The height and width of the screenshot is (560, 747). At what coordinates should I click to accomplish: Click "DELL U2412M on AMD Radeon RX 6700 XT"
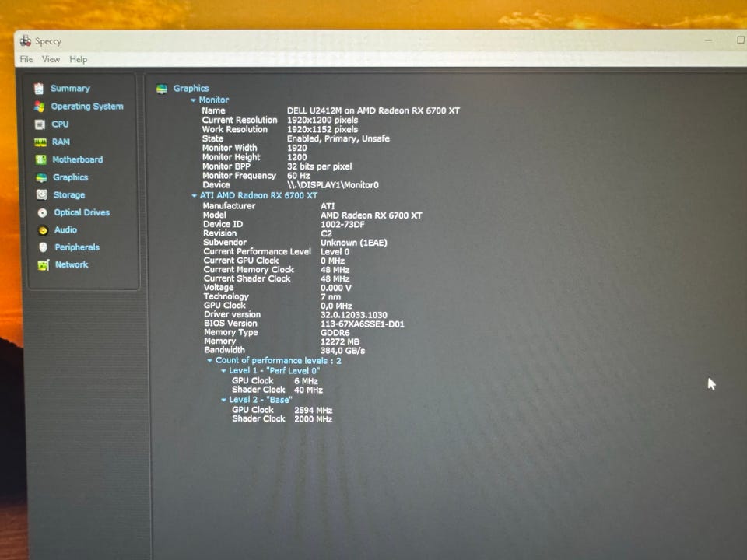[373, 111]
